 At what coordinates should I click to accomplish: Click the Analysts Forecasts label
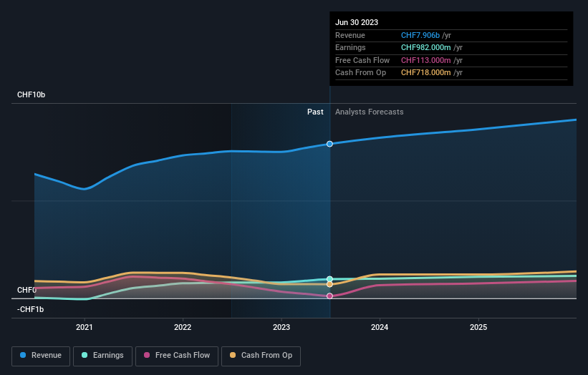pos(370,112)
